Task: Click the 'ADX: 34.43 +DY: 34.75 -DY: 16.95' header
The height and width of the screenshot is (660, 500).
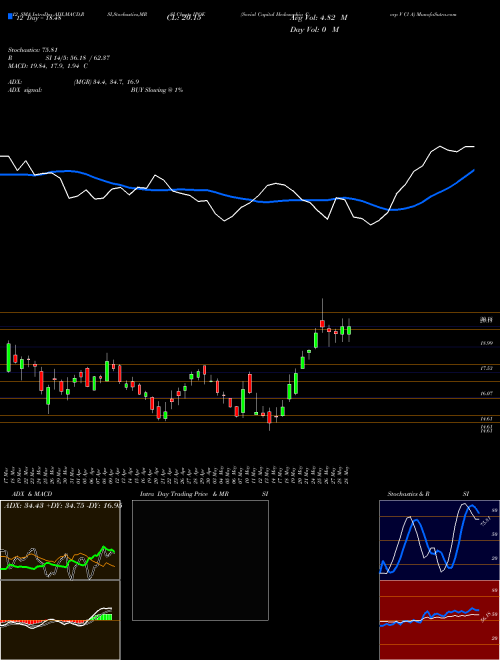Action: click(63, 505)
